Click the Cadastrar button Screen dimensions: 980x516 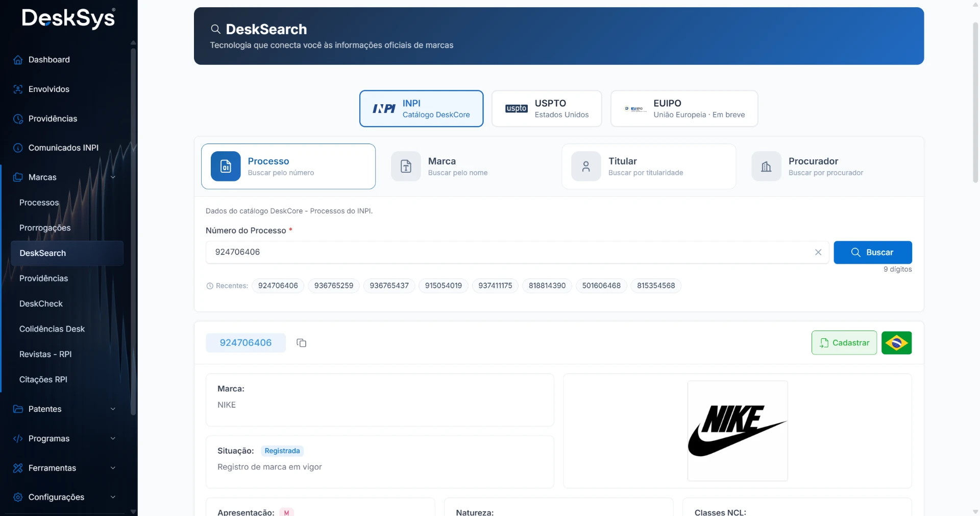[844, 343]
